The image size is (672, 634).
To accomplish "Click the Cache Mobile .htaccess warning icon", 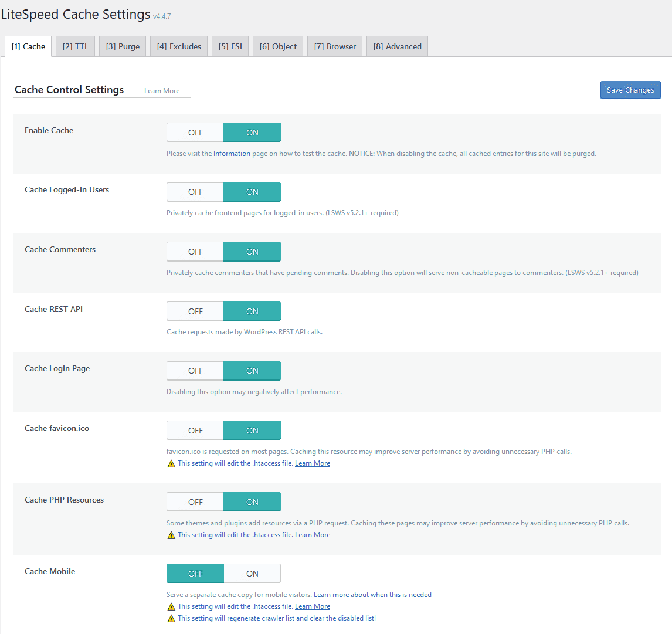I will point(171,606).
